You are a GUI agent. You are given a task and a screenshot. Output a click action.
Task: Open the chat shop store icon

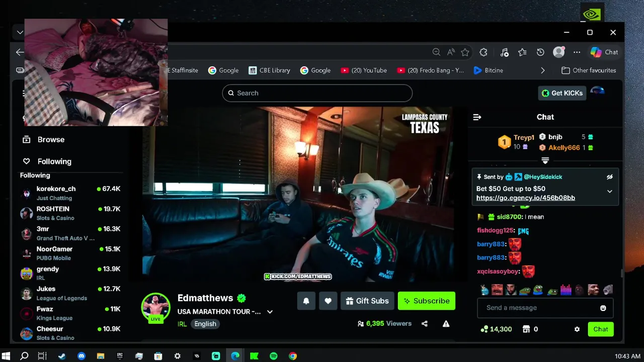point(526,329)
